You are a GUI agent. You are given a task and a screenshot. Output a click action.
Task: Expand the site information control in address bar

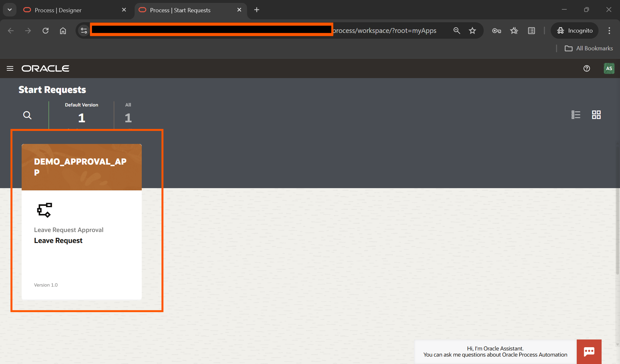(84, 30)
